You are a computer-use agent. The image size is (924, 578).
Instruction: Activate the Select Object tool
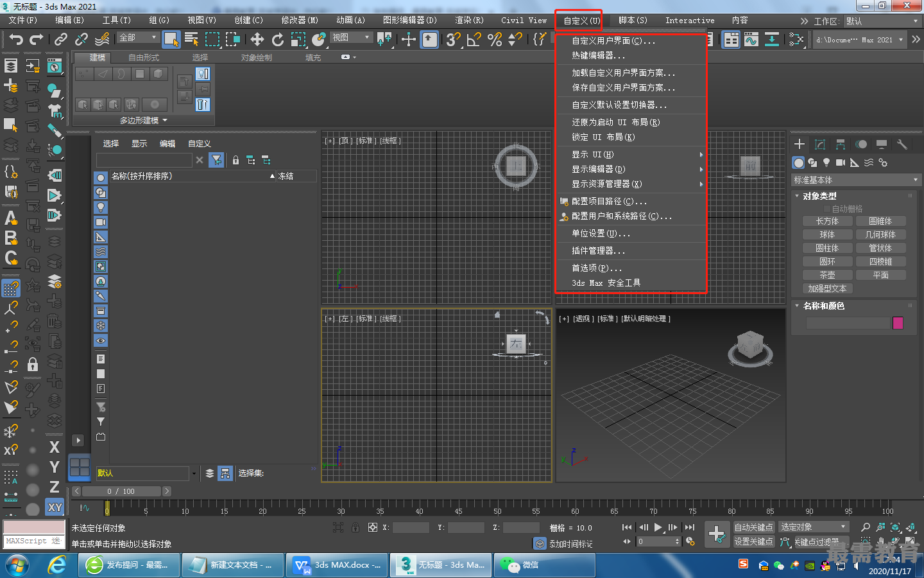171,40
